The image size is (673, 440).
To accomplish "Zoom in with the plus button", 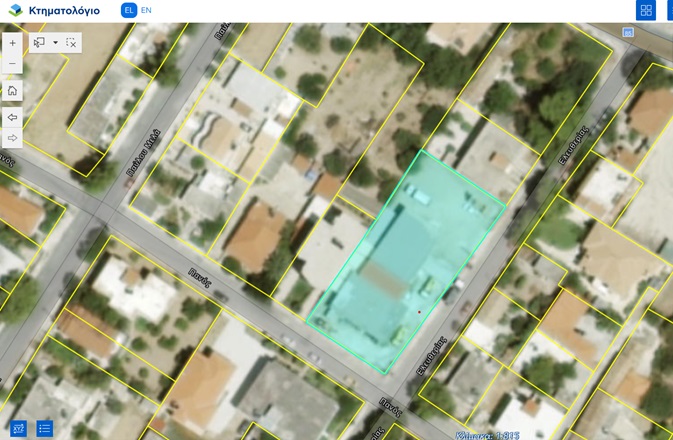I will (x=12, y=43).
